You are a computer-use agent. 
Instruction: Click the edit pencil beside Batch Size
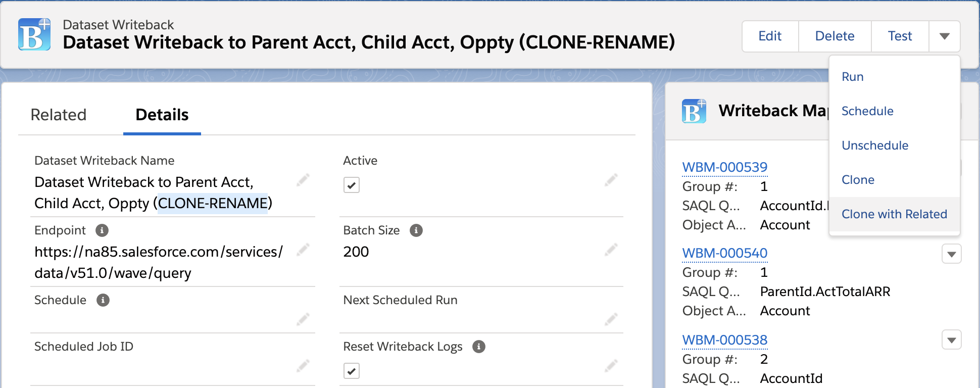tap(612, 249)
